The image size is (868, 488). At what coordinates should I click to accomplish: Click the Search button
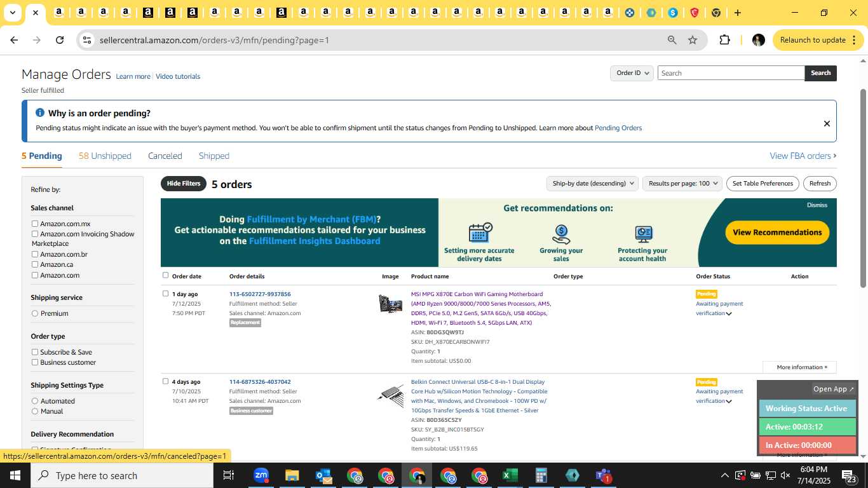(x=820, y=73)
